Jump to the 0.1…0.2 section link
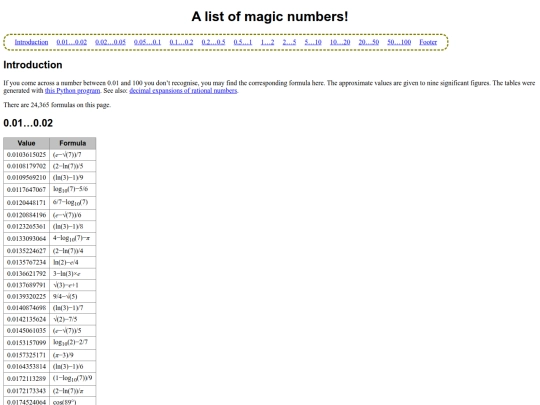The width and height of the screenshot is (540, 405). 181,42
